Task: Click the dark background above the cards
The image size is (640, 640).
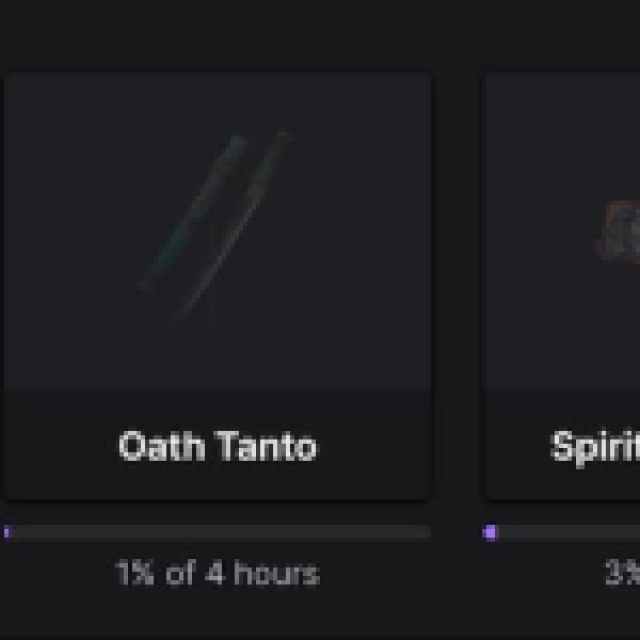Action: (320, 32)
